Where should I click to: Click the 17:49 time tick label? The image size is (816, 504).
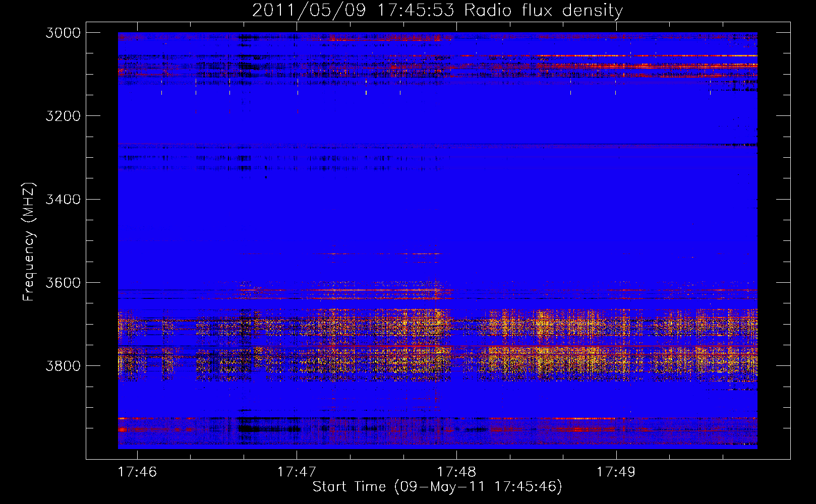point(616,472)
